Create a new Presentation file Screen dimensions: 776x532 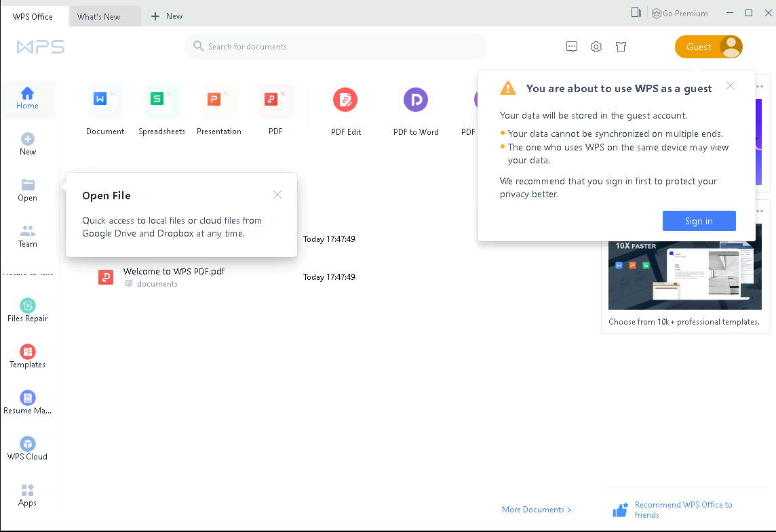pos(218,101)
